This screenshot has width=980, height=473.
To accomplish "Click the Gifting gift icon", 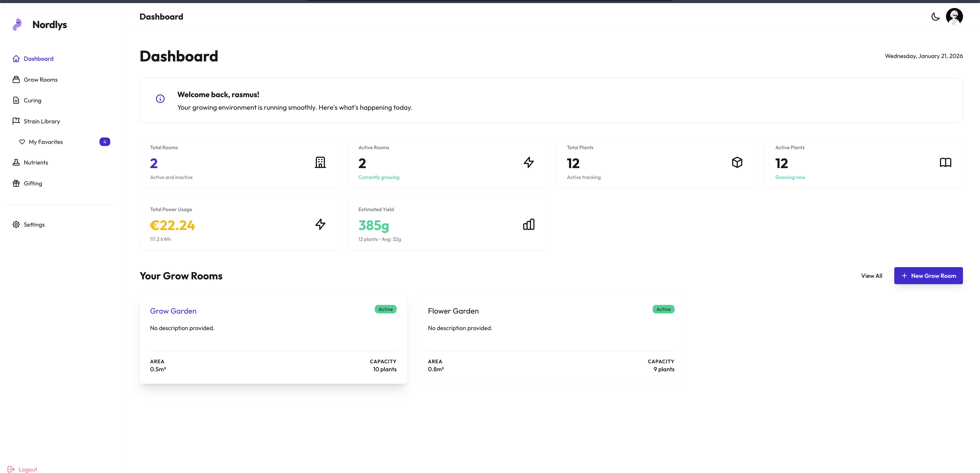I will pos(16,183).
